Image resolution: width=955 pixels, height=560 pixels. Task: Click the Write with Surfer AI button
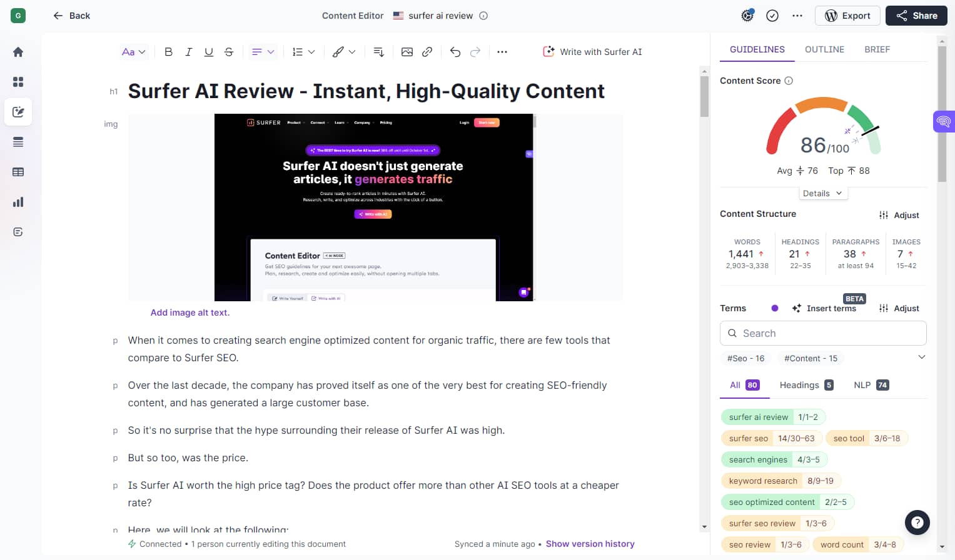(592, 52)
